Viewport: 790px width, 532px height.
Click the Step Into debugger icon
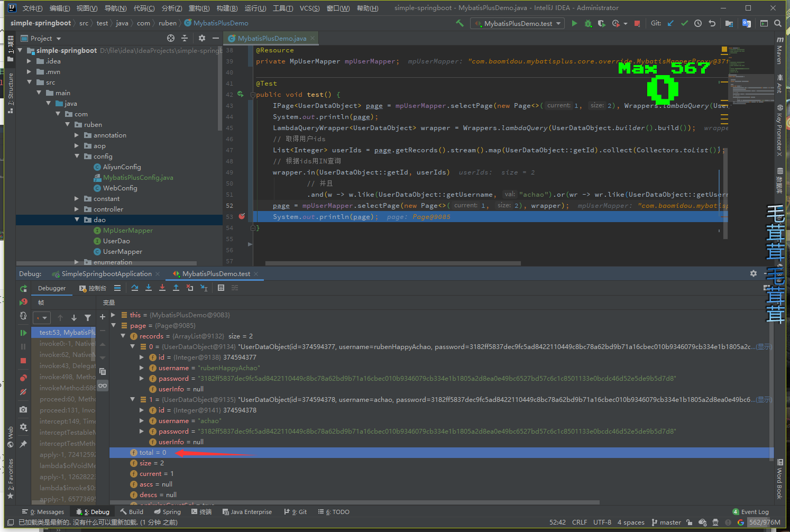(149, 288)
